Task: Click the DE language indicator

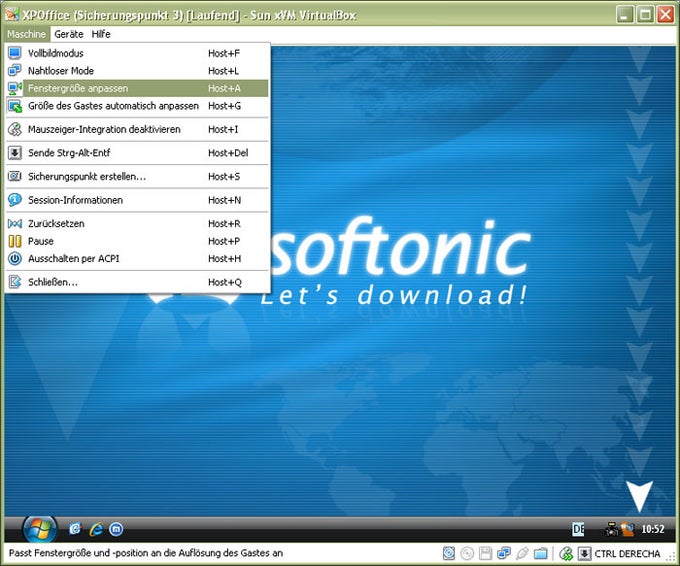Action: pyautogui.click(x=578, y=530)
